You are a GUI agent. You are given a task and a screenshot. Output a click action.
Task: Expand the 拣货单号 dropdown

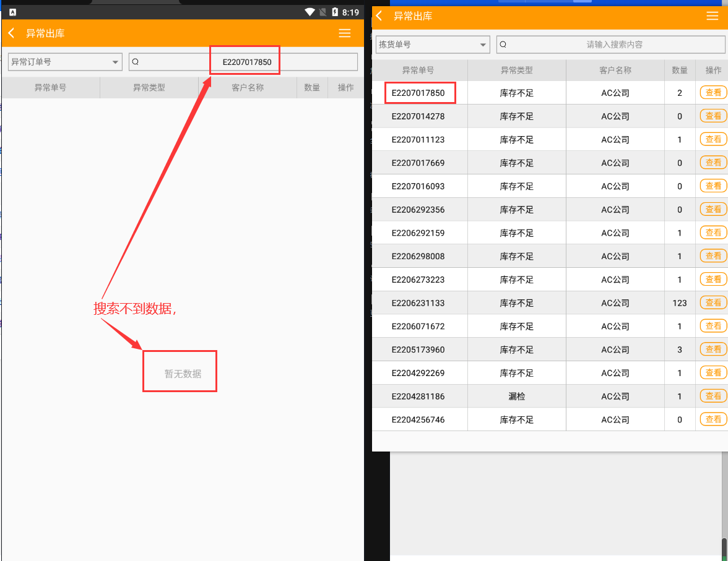click(432, 45)
